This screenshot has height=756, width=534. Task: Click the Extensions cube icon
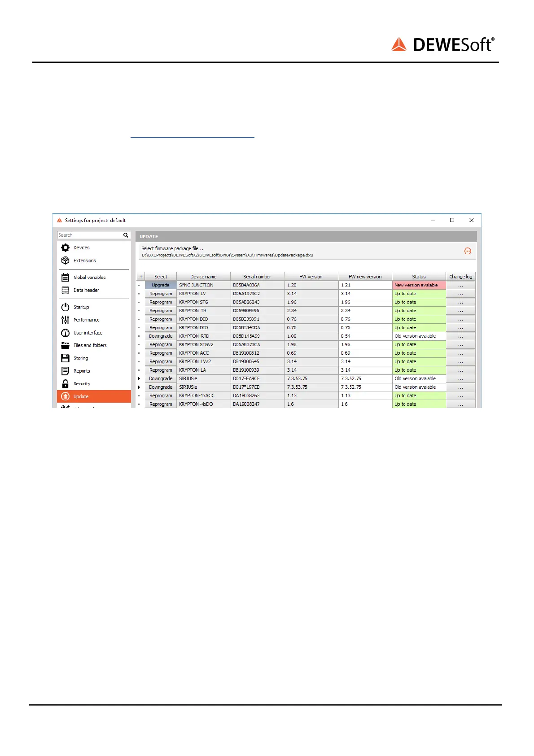[65, 260]
